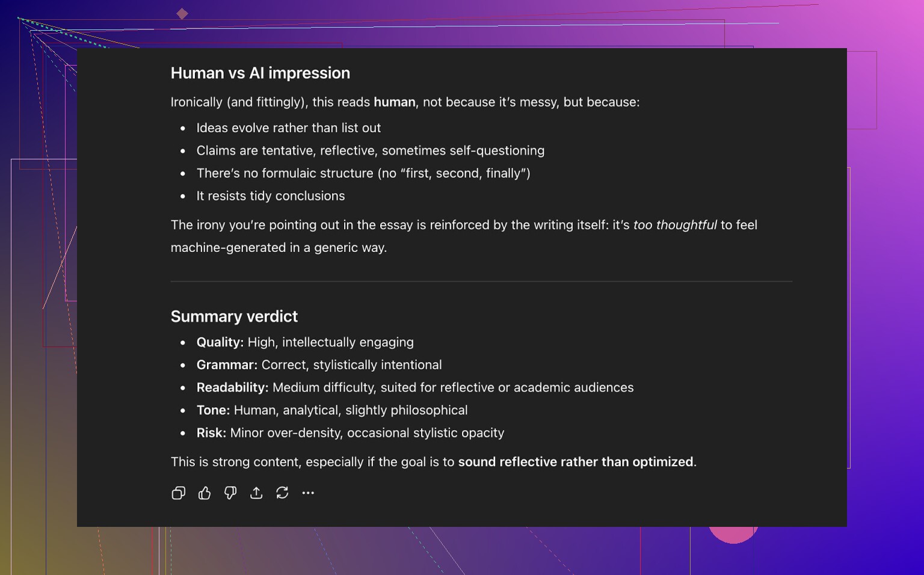This screenshot has width=924, height=575.
Task: Click the pink circle behind the window
Action: point(733,535)
